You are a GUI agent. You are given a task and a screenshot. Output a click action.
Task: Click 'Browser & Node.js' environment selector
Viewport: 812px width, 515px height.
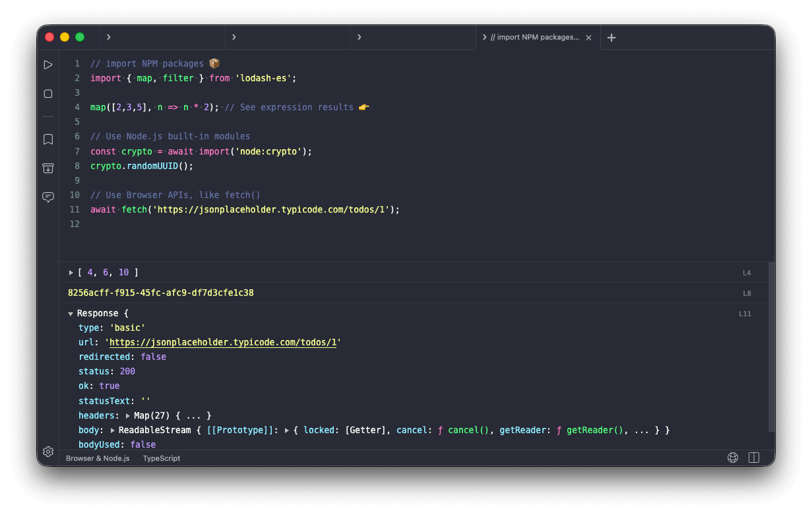98,458
